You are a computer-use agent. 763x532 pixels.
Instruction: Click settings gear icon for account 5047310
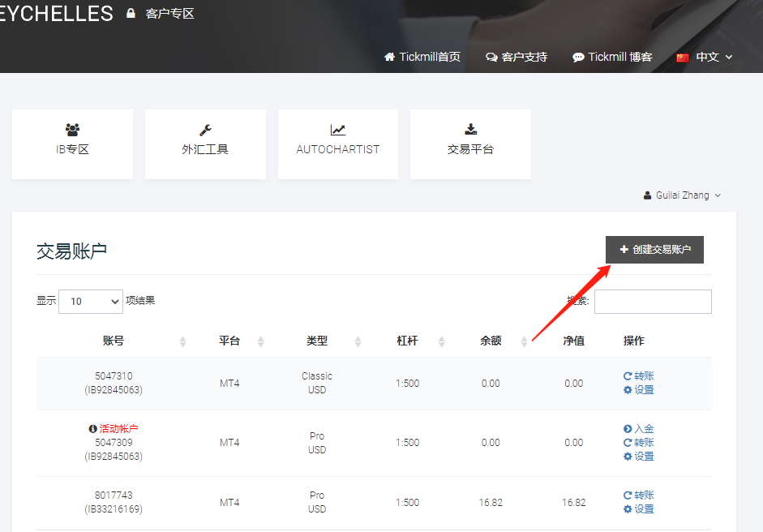coord(628,390)
